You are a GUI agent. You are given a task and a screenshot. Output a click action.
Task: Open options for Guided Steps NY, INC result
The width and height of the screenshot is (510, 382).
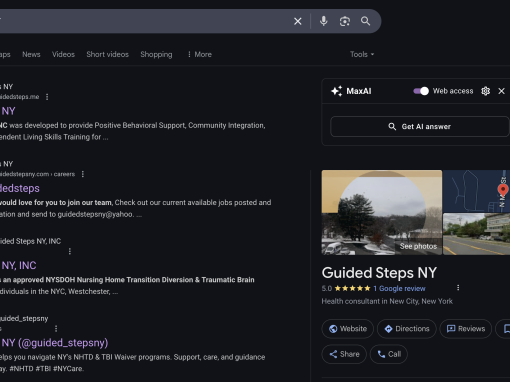point(70,251)
